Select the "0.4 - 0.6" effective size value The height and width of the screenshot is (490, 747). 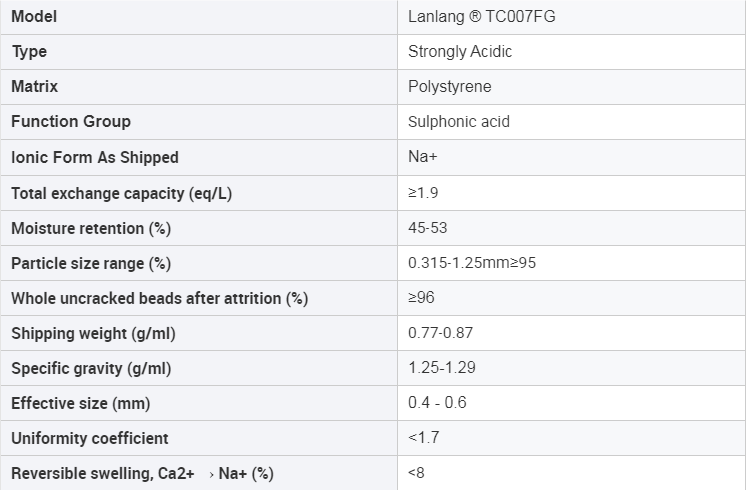(437, 403)
